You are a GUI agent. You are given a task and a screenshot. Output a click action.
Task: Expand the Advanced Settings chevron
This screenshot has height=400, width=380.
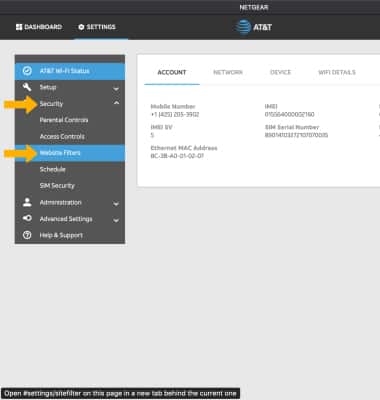tap(116, 220)
